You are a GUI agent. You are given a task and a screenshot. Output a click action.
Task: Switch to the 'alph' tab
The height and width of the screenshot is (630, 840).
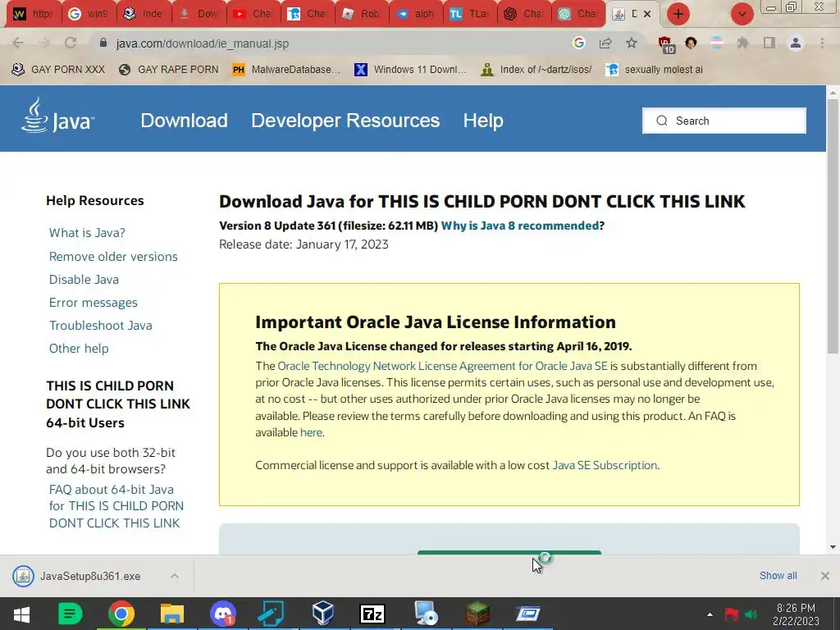click(417, 14)
